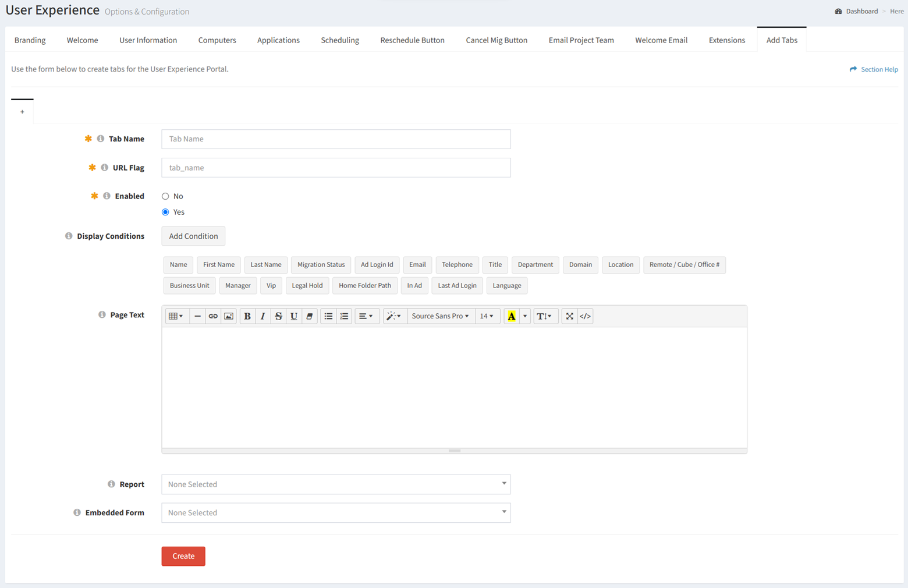Open the Extensions tab
Image resolution: width=908 pixels, height=588 pixels.
click(727, 40)
